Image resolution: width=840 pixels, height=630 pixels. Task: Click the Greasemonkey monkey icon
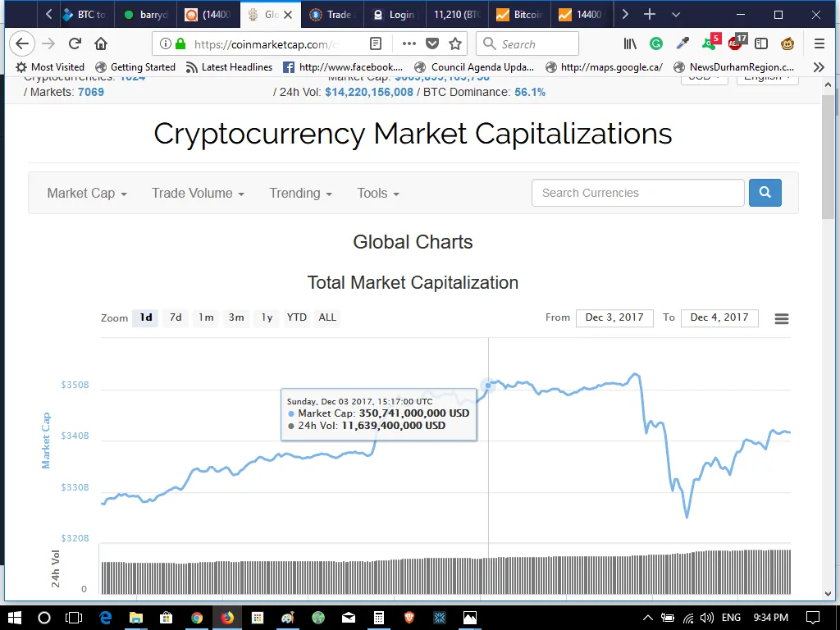787,44
